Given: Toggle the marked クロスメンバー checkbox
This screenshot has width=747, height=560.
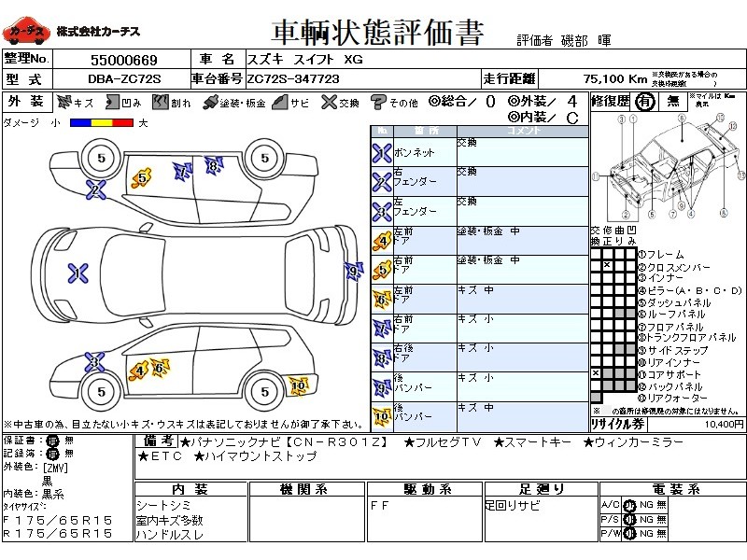Looking at the screenshot, I should point(607,266).
